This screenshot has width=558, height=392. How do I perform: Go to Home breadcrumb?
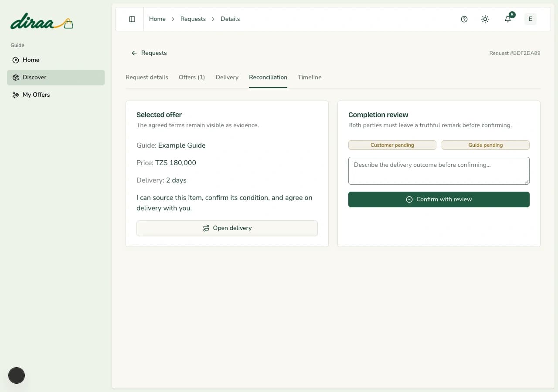click(157, 19)
